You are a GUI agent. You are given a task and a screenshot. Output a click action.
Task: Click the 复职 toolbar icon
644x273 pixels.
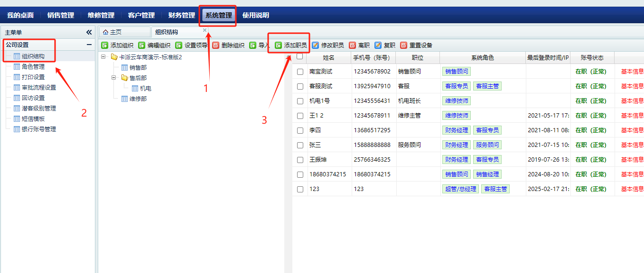click(x=378, y=45)
